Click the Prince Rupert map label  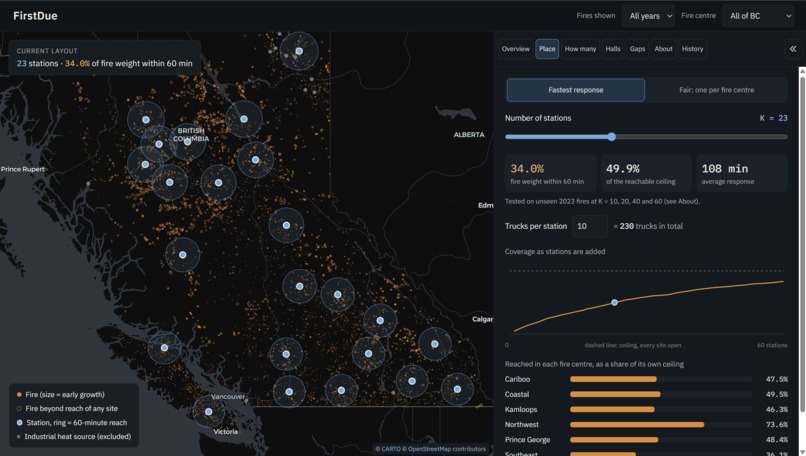pos(23,169)
